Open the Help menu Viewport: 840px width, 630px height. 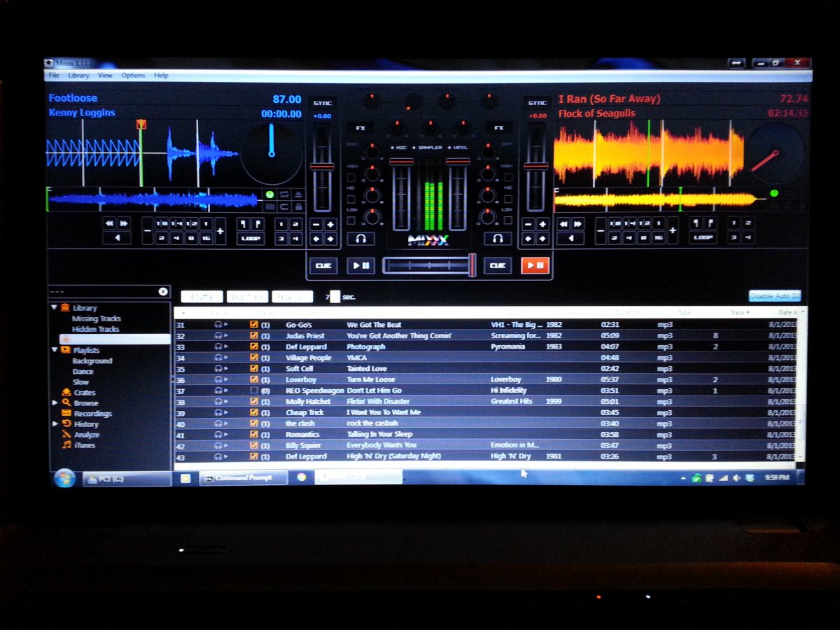(x=161, y=76)
